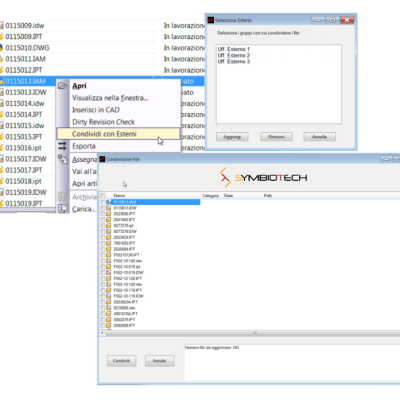Tick the select-all checkbox in the Name header
This screenshot has width=400, height=400.
point(103,196)
